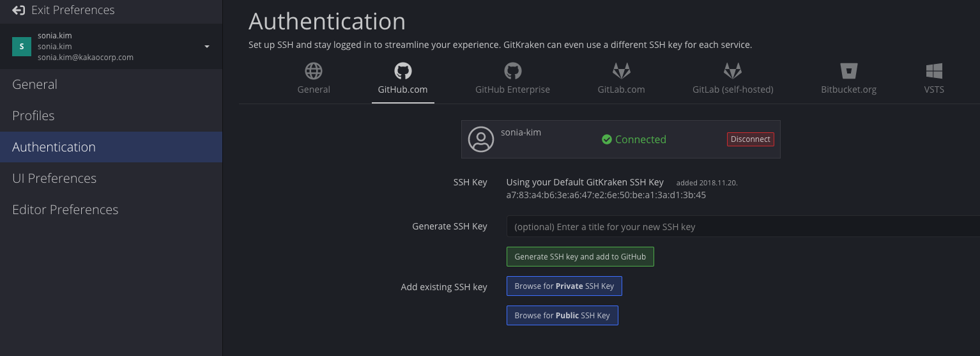Choose the GitHub Enterprise octocat icon
980x356 pixels.
512,70
